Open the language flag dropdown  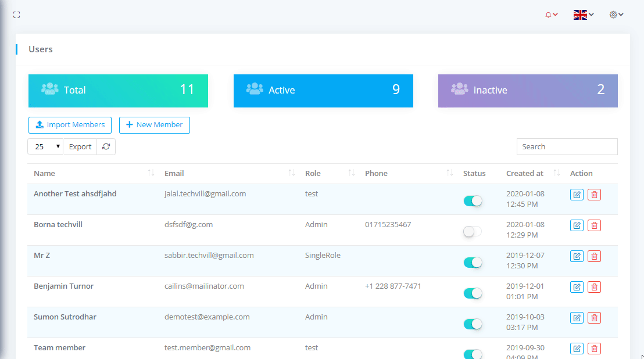point(583,15)
